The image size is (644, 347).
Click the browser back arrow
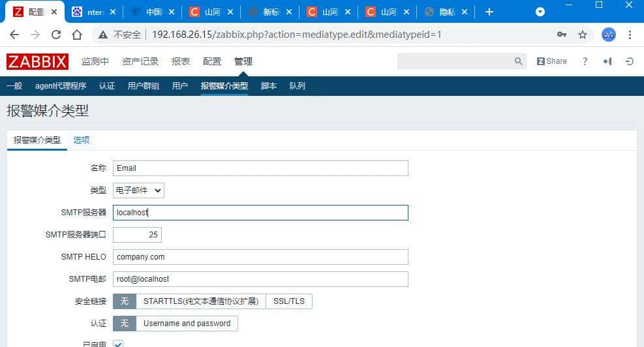tap(14, 35)
